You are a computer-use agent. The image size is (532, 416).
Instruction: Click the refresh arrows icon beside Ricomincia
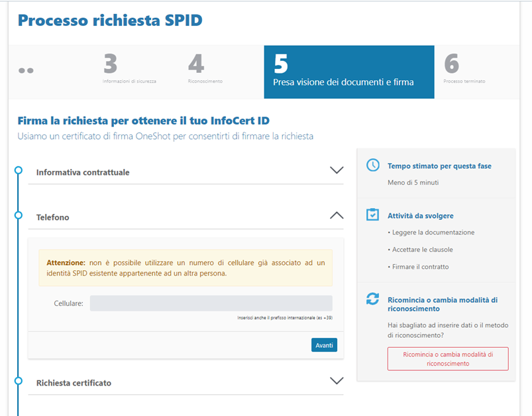(372, 299)
